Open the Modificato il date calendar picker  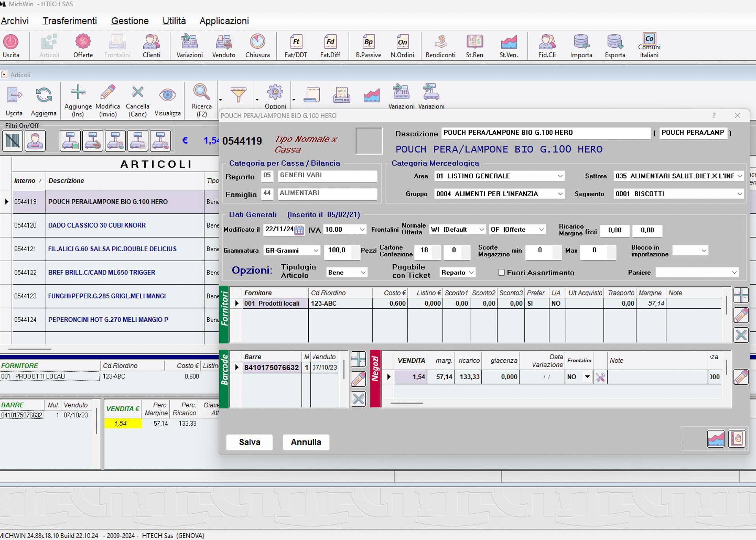[x=299, y=230]
